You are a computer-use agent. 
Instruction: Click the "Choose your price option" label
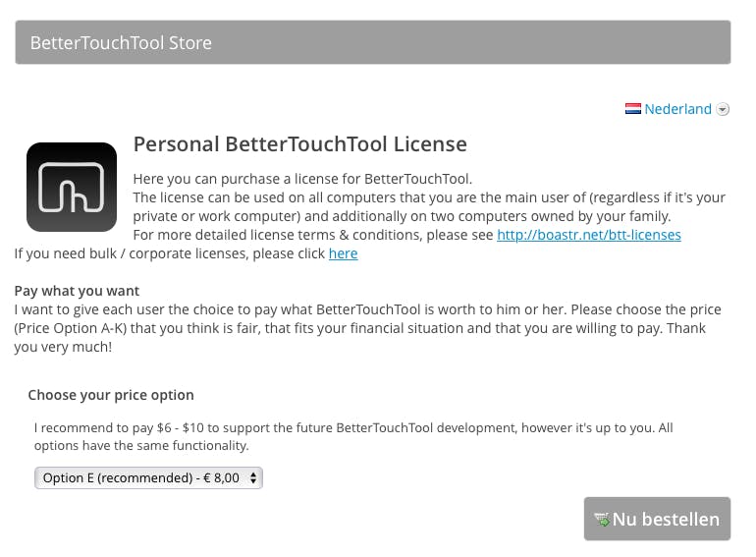(x=111, y=395)
